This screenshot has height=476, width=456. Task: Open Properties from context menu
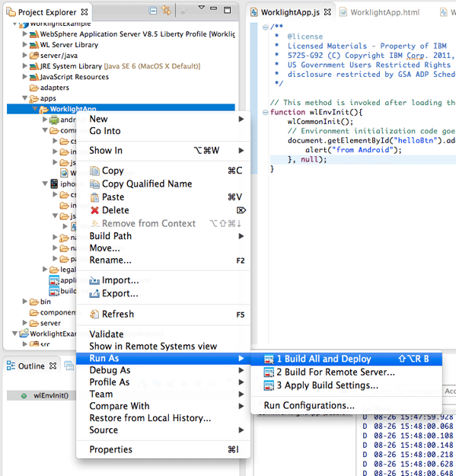point(163,449)
